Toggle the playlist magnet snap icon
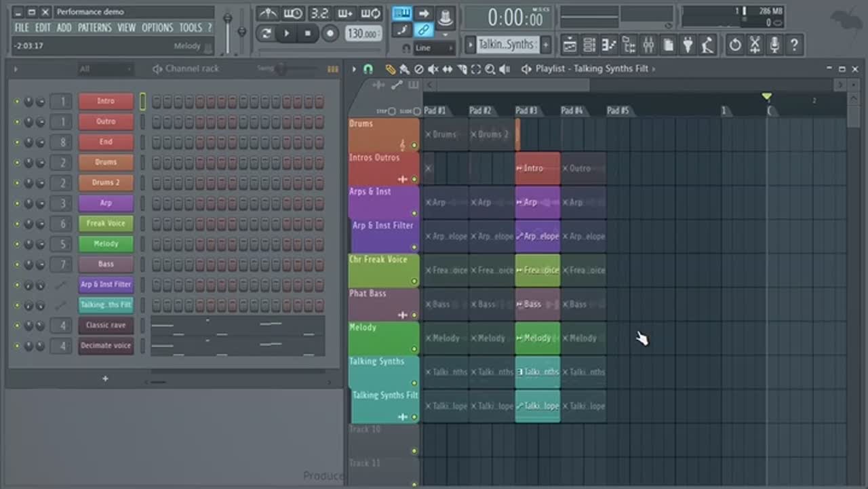Viewport: 868px width, 489px height. pos(368,69)
